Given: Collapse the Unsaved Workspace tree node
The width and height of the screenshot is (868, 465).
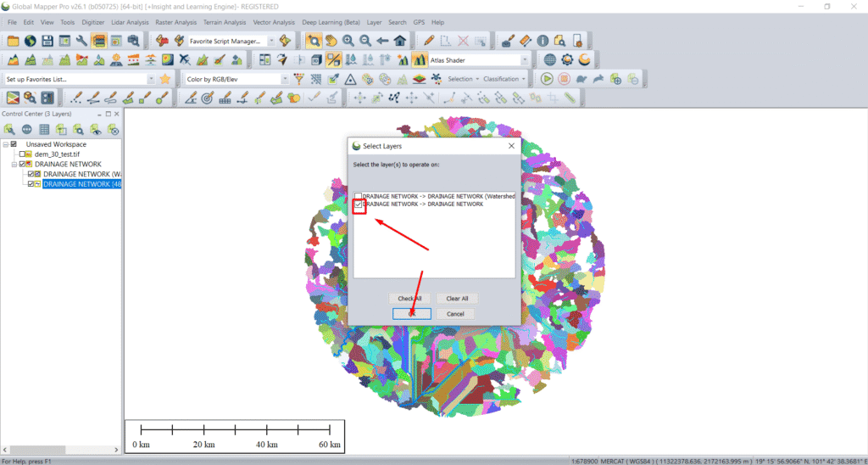Looking at the screenshot, I should click(x=6, y=144).
